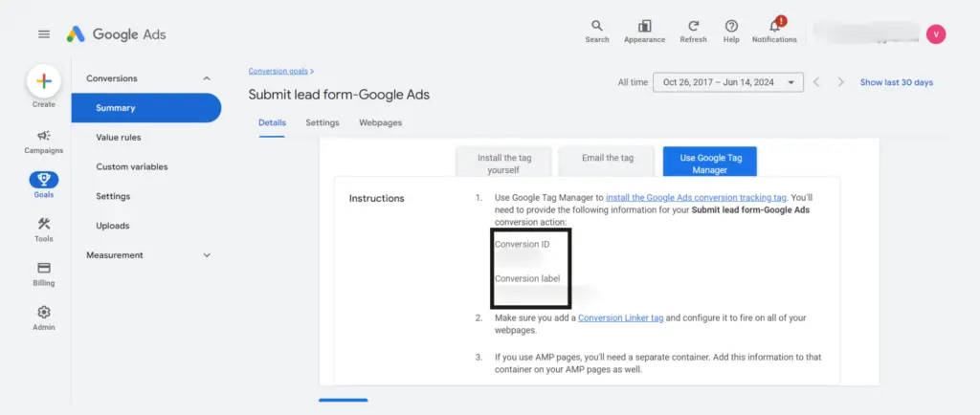The height and width of the screenshot is (415, 980).
Task: Open the date range dropdown
Action: [728, 82]
